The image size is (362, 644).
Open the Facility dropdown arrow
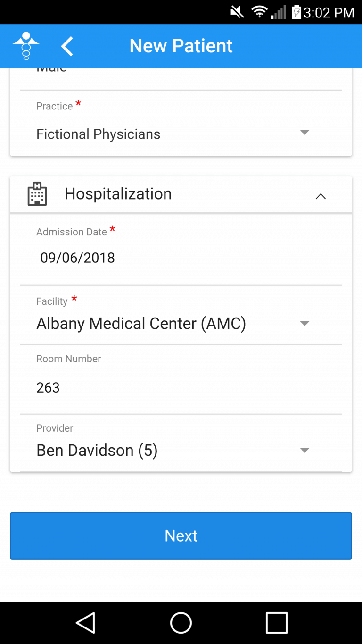coord(304,323)
